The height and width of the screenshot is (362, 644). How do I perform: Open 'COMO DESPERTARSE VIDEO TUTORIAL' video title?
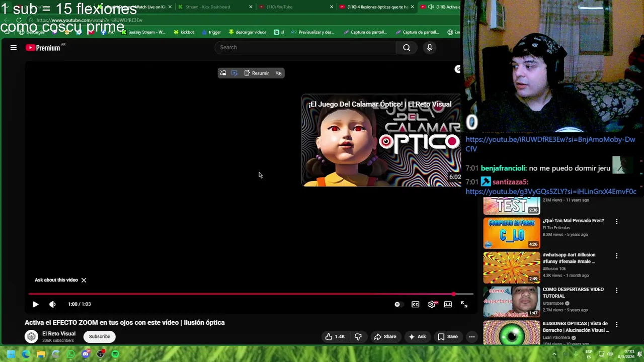pyautogui.click(x=573, y=293)
